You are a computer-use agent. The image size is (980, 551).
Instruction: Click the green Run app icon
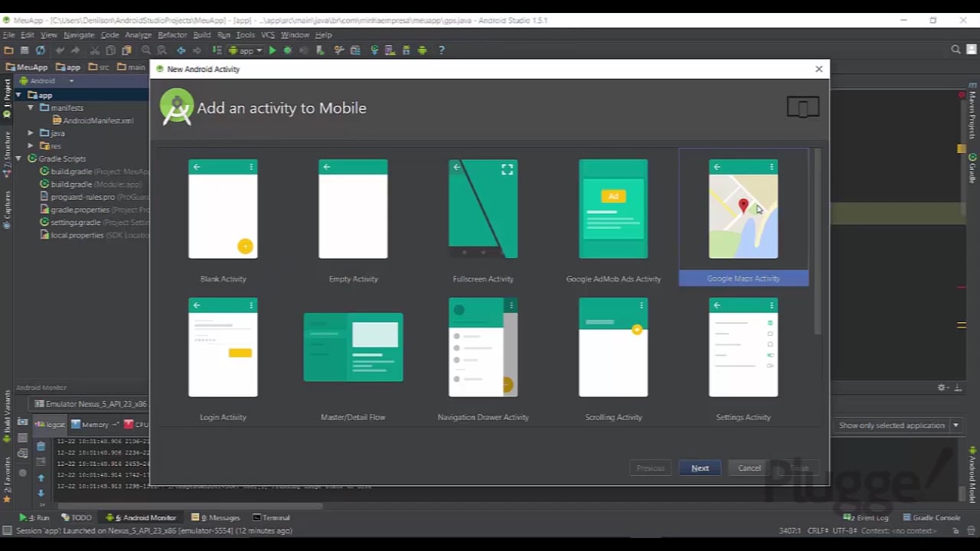tap(273, 51)
